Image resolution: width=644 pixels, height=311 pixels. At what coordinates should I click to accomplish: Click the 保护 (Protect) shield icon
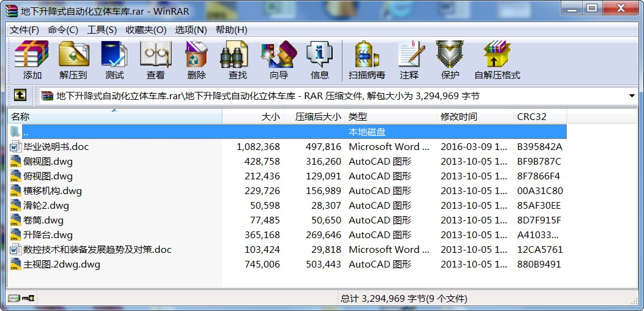coord(450,54)
